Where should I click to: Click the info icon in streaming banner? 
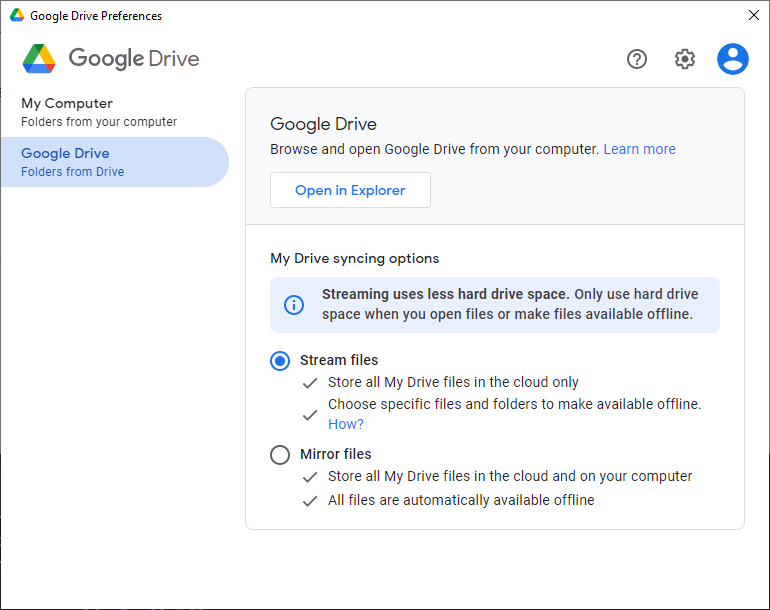click(x=294, y=305)
